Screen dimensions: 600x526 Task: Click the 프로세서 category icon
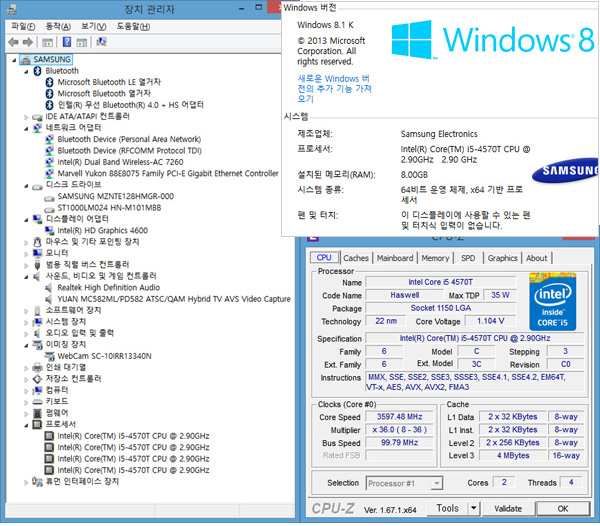pyautogui.click(x=38, y=425)
